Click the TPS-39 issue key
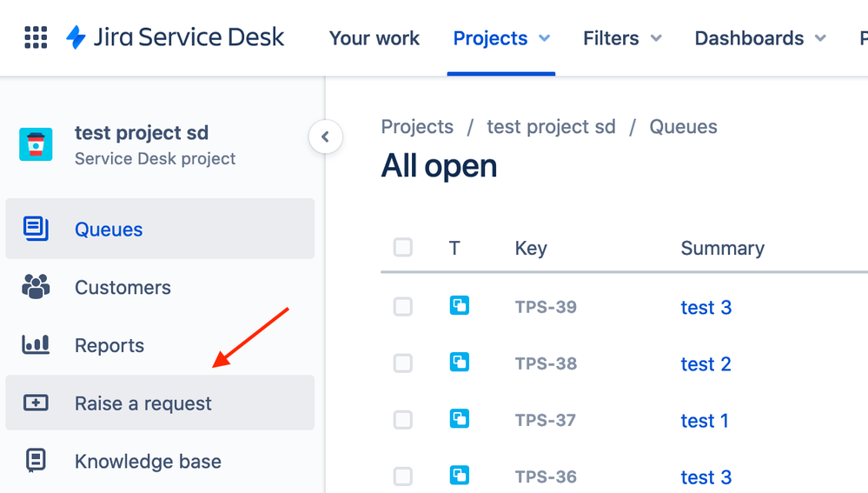Image resolution: width=868 pixels, height=493 pixels. (546, 307)
